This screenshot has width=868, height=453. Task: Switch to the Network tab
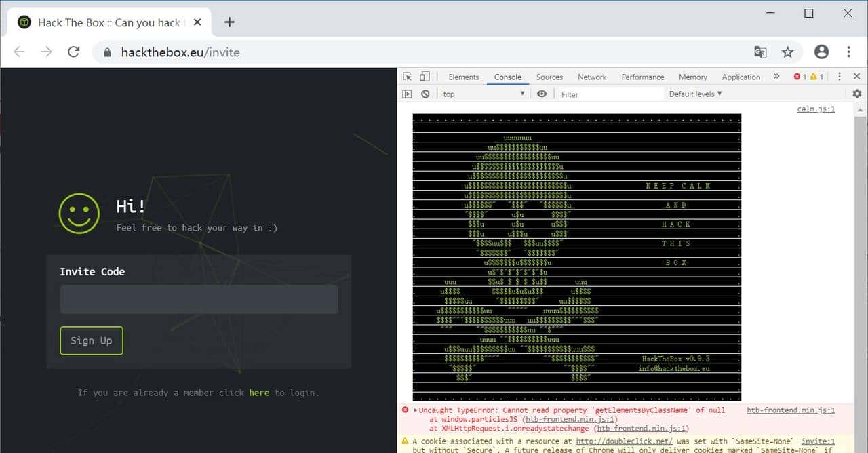(x=591, y=77)
